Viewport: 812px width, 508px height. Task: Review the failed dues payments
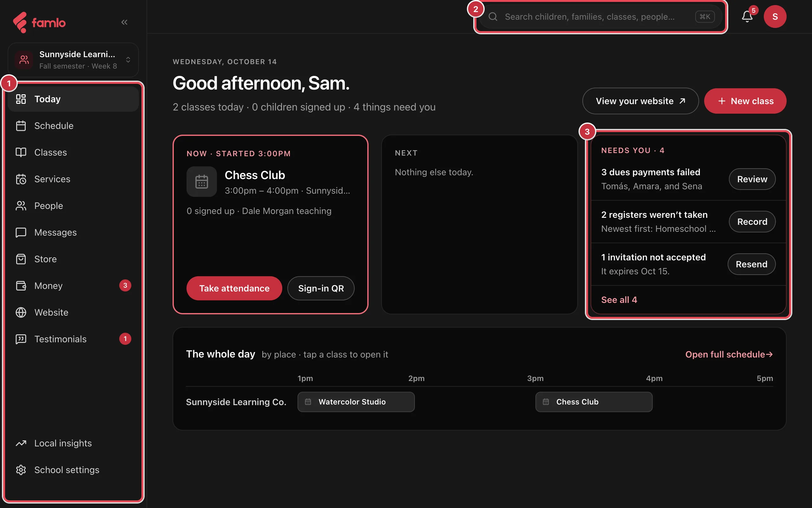click(752, 179)
